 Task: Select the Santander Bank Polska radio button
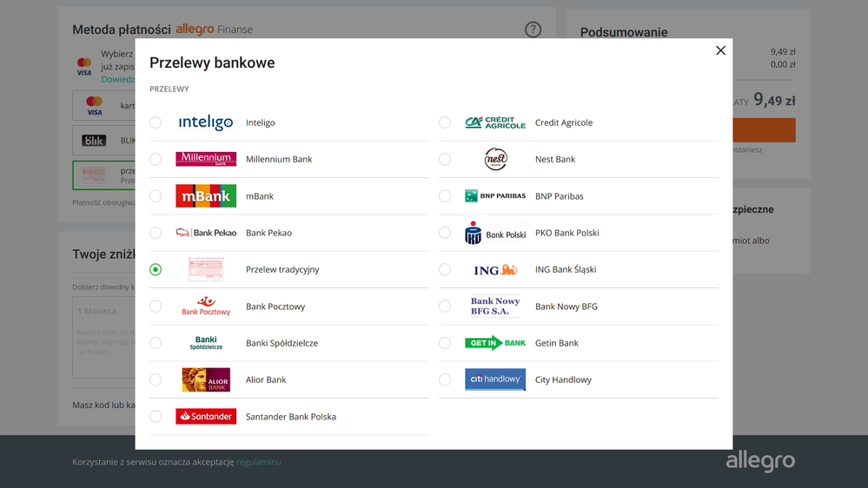point(156,416)
